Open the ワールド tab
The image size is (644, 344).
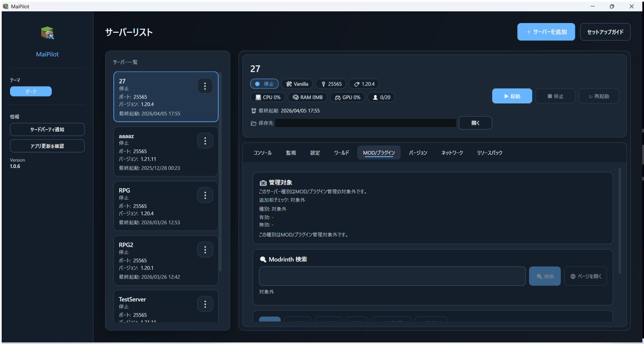341,153
